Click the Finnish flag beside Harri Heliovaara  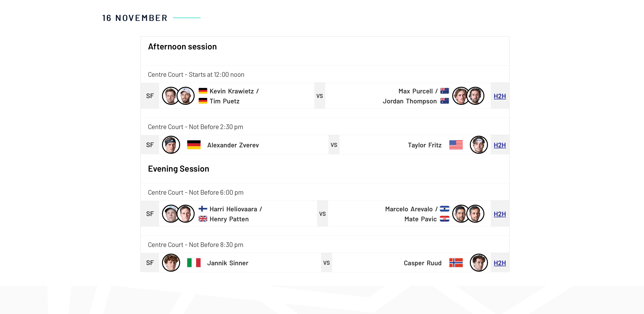(203, 209)
